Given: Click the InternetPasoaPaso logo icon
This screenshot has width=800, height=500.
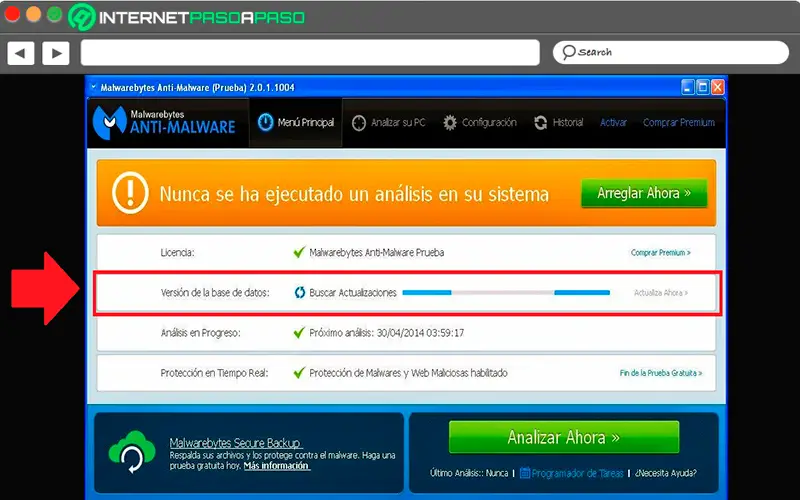Looking at the screenshot, I should coord(82,17).
